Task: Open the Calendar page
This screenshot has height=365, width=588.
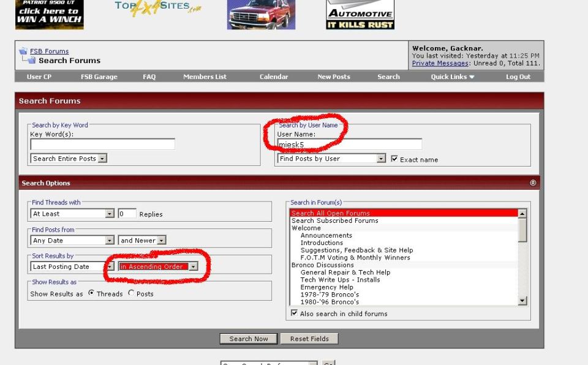Action: point(274,77)
